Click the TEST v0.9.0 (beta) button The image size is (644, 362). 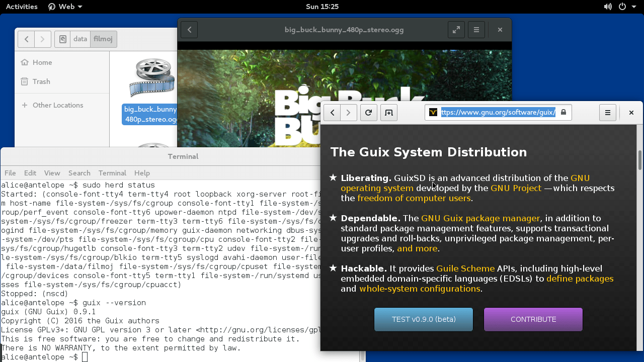423,319
